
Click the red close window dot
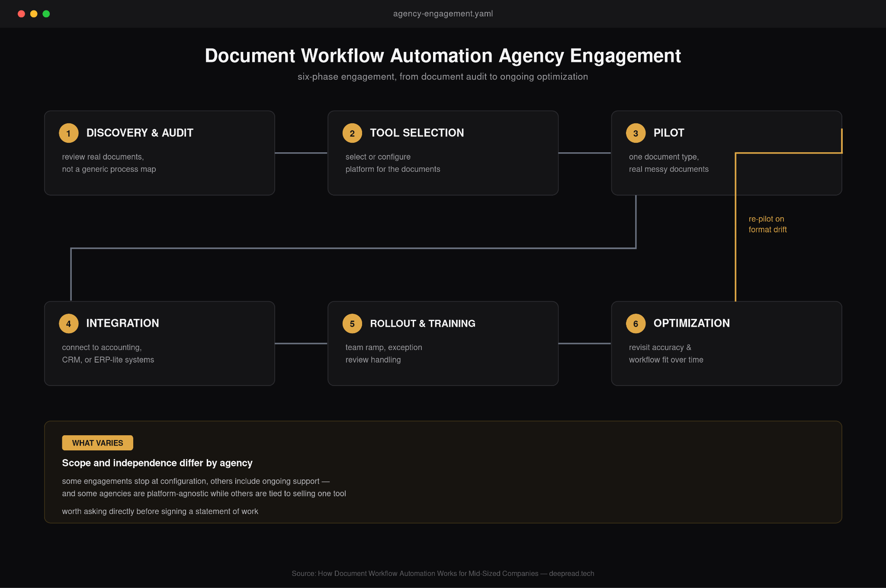pos(21,14)
